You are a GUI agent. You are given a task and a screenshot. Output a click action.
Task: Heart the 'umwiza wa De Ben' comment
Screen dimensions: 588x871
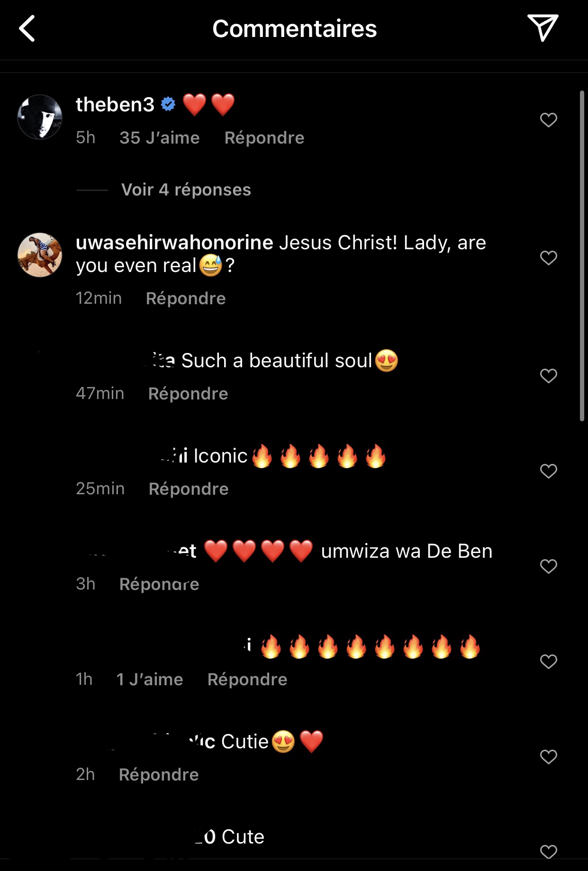click(548, 566)
